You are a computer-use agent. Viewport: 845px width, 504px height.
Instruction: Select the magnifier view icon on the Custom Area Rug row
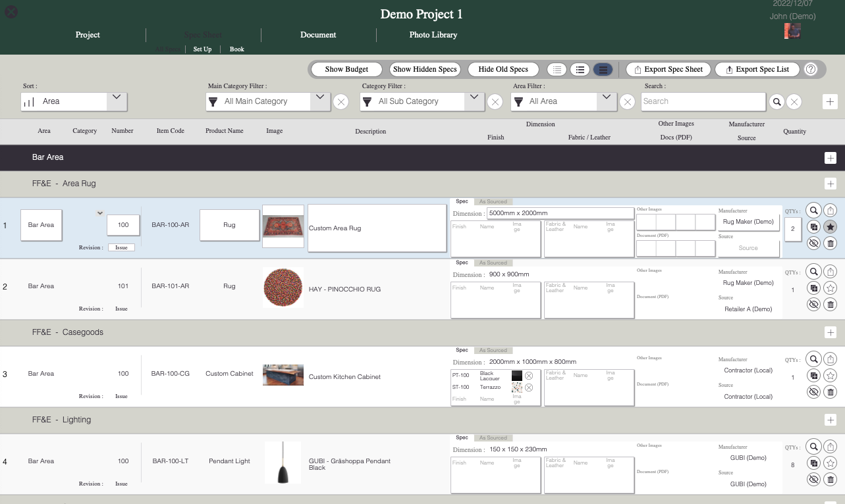pos(813,211)
